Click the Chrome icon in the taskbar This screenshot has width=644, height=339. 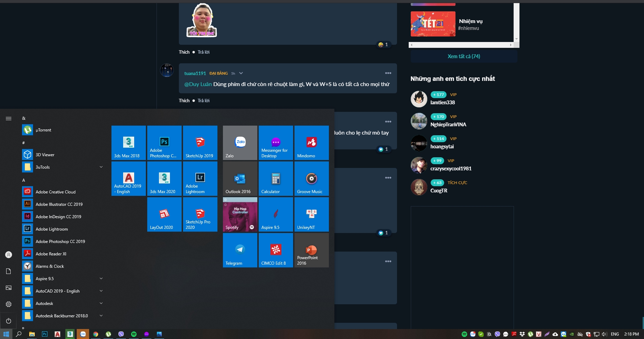96,334
